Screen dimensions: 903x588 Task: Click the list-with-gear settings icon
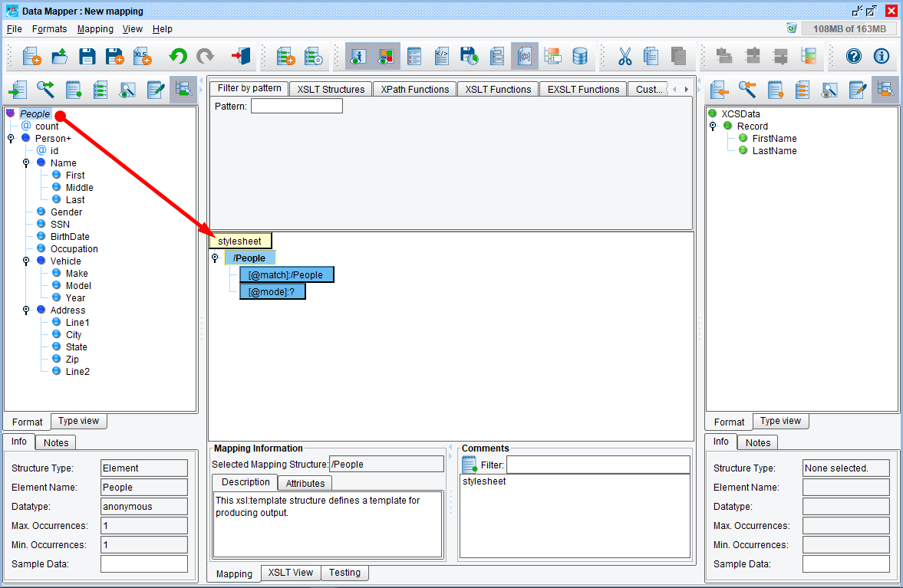click(313, 57)
